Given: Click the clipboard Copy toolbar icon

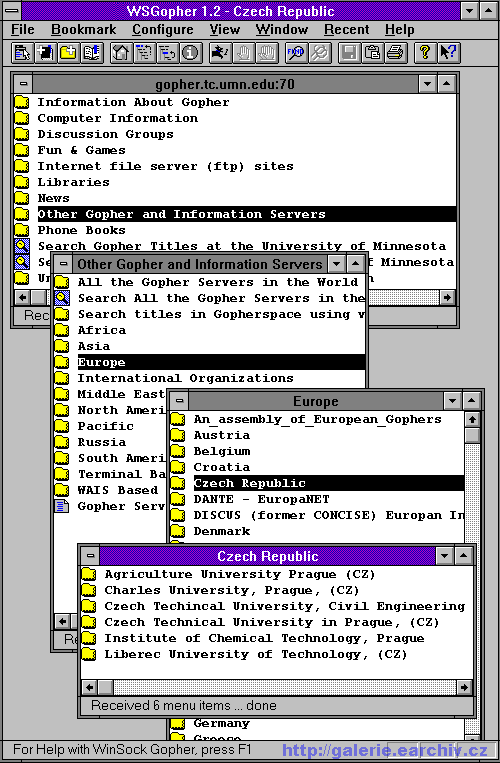Looking at the screenshot, I should pyautogui.click(x=372, y=52).
